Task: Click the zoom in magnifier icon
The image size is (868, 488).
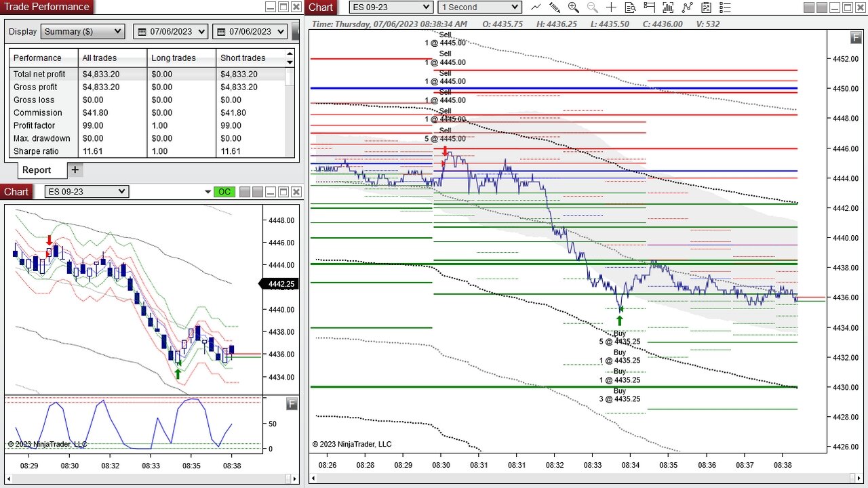Action: [x=574, y=7]
